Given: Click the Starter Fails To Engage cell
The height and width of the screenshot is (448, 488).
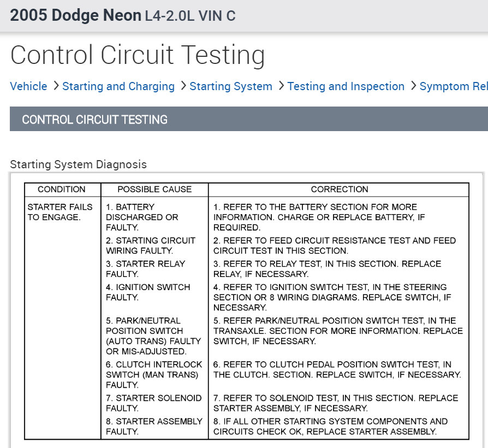Looking at the screenshot, I should (60, 212).
